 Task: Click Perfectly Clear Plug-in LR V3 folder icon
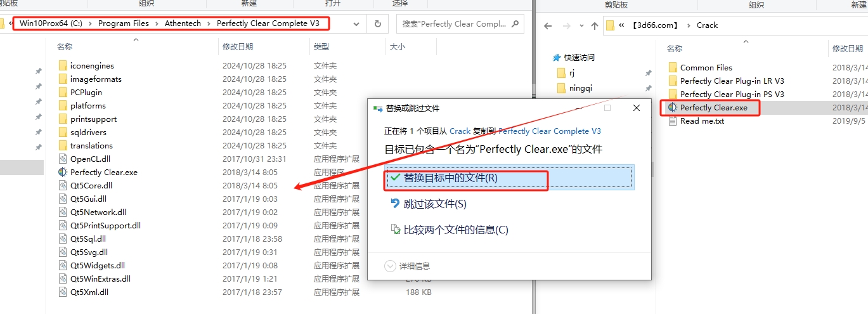pos(673,81)
